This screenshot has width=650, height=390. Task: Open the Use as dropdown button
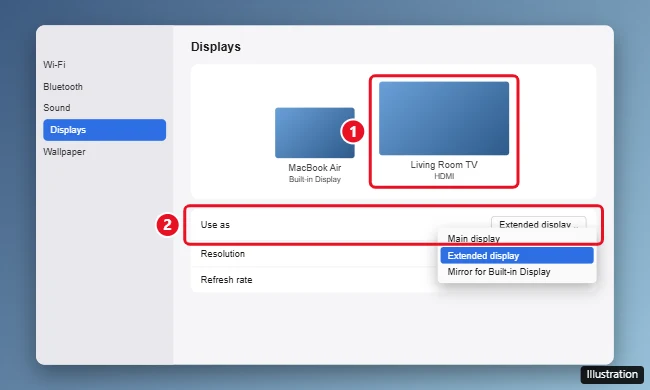coord(538,224)
